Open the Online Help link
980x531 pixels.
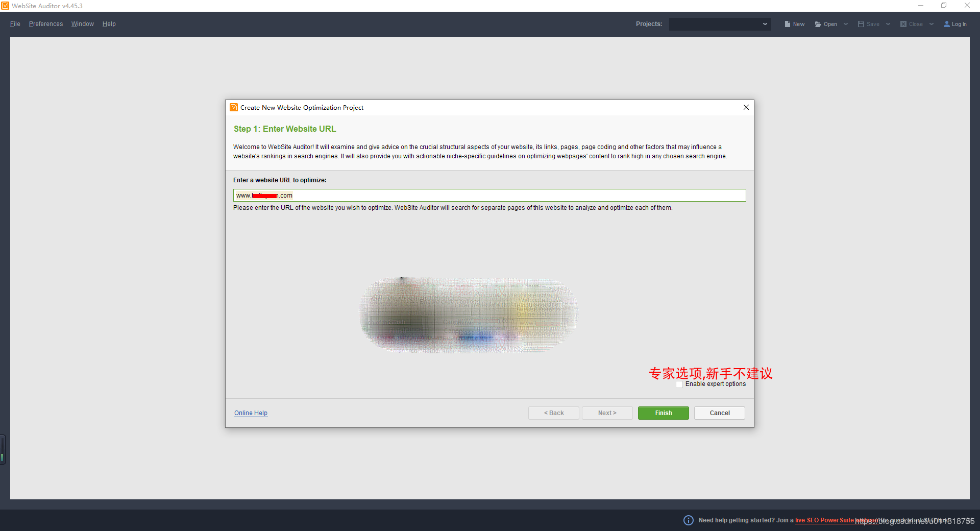251,413
